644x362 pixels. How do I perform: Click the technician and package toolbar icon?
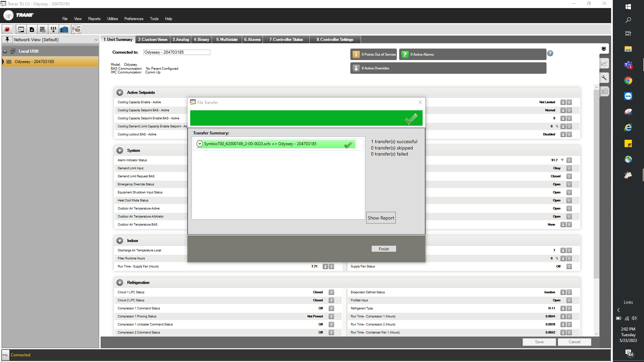(76, 29)
